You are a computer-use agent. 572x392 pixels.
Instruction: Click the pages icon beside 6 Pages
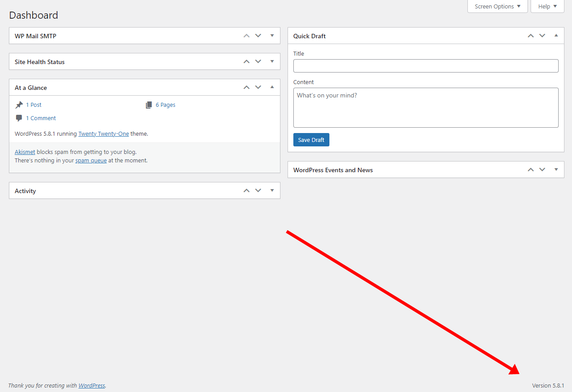point(149,105)
